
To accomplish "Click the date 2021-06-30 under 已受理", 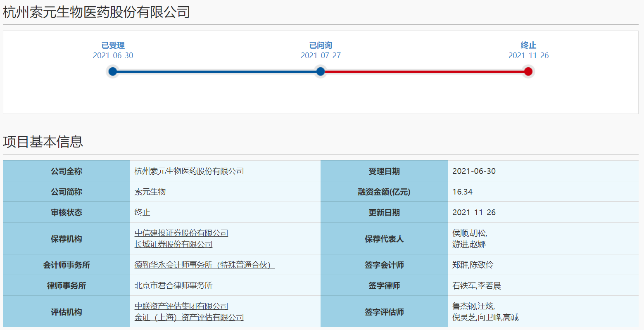I will tap(113, 56).
